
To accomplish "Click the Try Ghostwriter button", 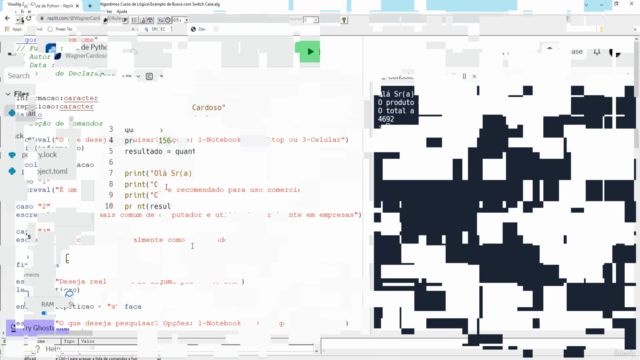I will (x=38, y=328).
